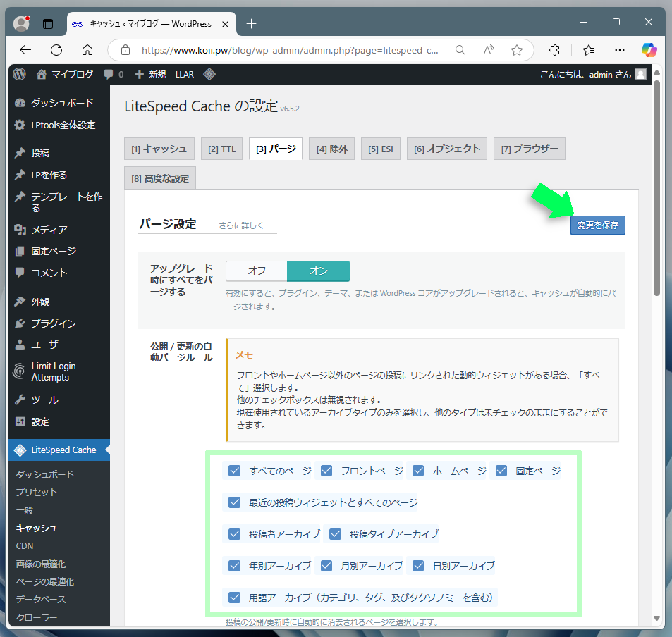This screenshot has height=637, width=672.
Task: Open 投稿 menu in sidebar
Action: [x=59, y=153]
